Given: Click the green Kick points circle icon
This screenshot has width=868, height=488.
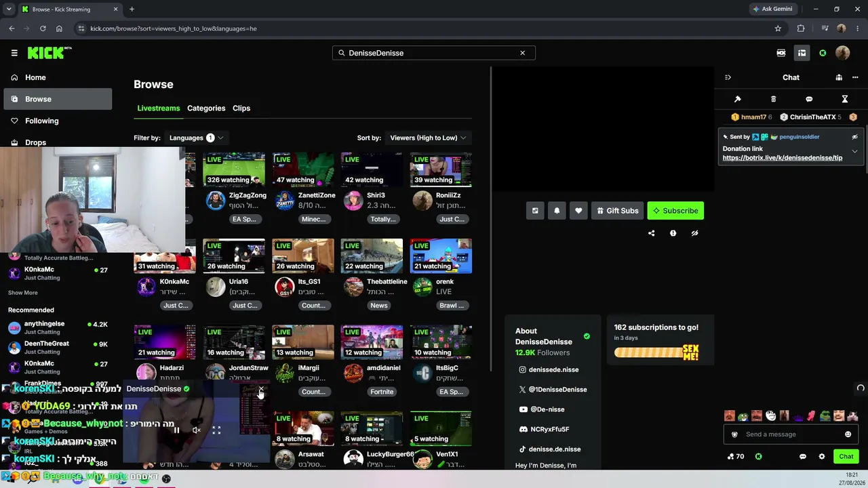Looking at the screenshot, I should click(823, 53).
